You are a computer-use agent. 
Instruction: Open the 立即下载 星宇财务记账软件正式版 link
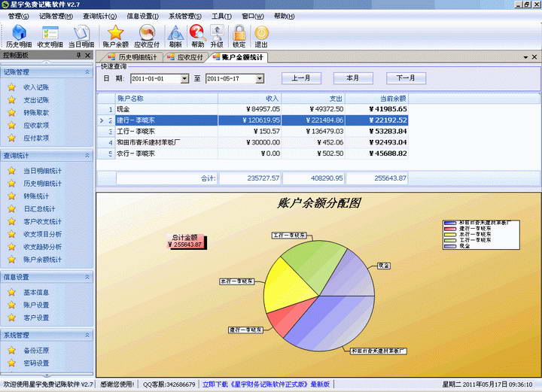click(x=266, y=384)
